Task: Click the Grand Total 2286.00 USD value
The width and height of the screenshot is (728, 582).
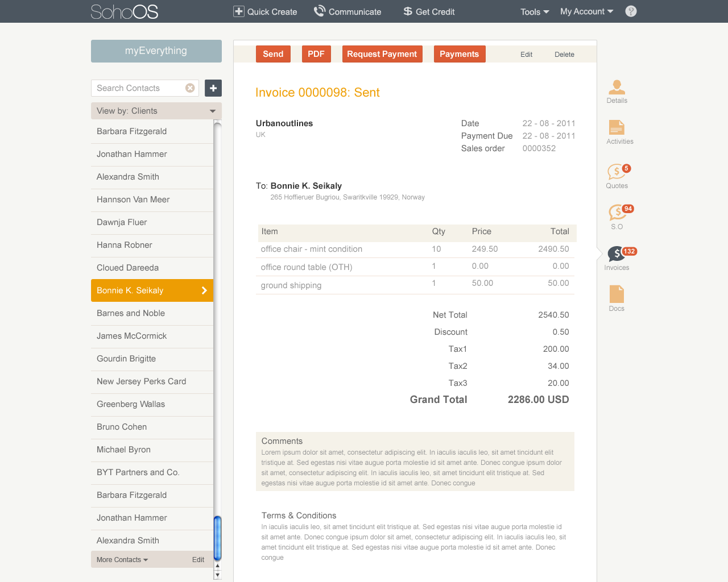Action: pos(539,400)
